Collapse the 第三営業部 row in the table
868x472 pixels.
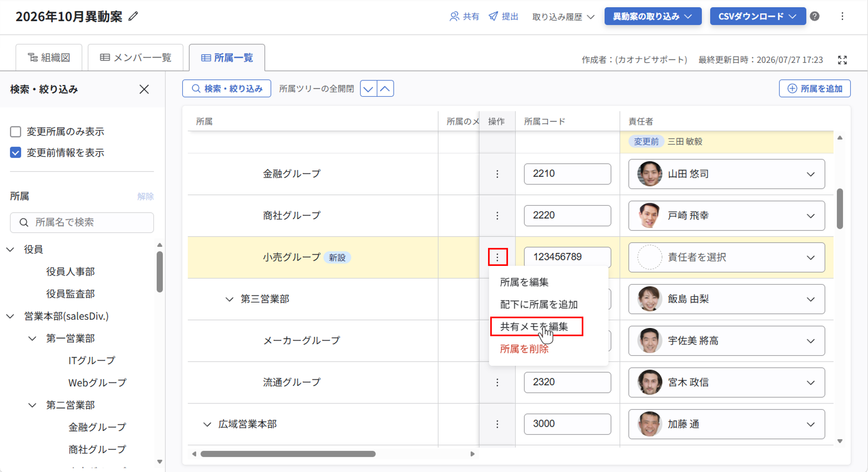coord(229,299)
